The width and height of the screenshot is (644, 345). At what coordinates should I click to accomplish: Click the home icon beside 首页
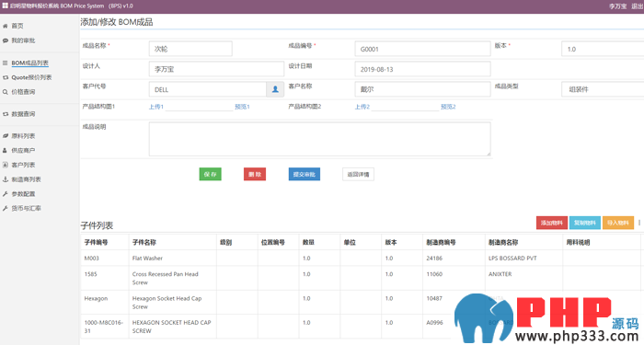pyautogui.click(x=6, y=26)
